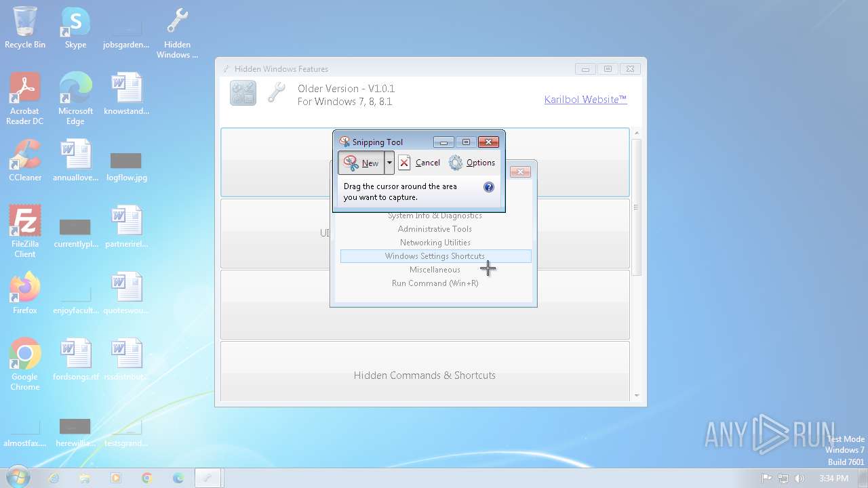Click the network tray icon
The image size is (868, 488).
coord(783,479)
